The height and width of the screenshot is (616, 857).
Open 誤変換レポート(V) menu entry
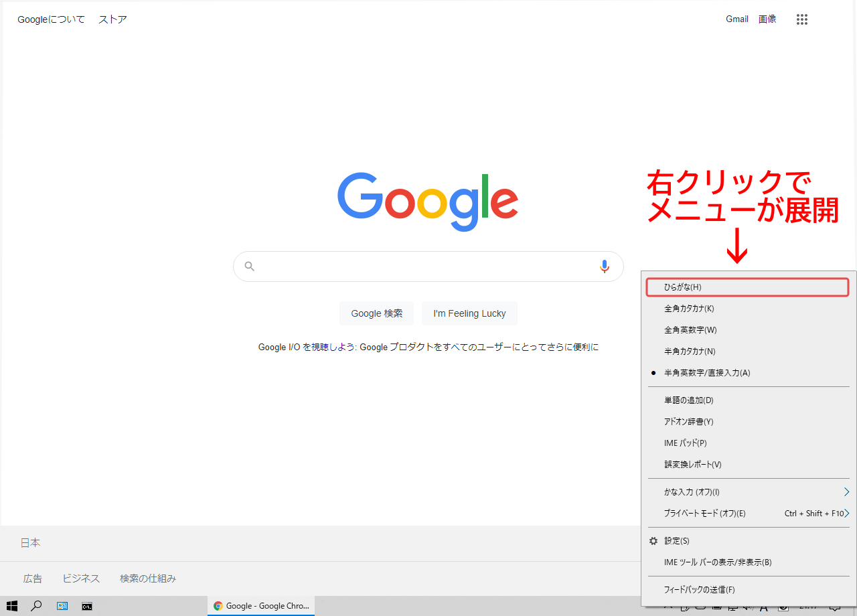[749, 465]
